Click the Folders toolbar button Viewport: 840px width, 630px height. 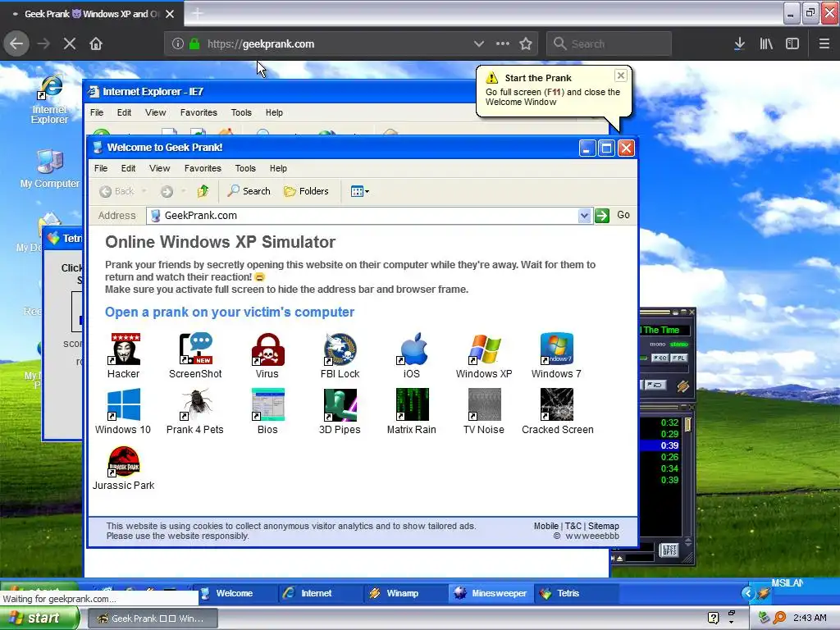pos(306,191)
